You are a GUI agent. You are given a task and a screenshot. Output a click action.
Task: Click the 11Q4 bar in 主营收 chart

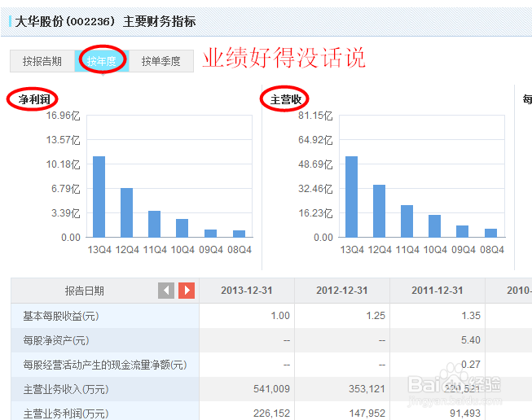point(407,221)
